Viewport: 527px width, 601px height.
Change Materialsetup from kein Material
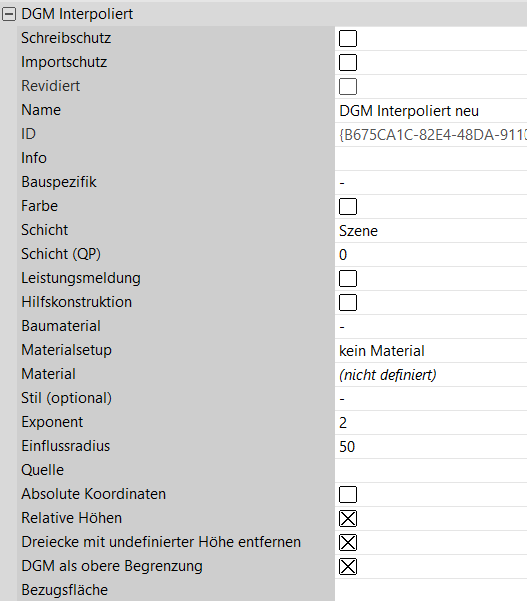click(x=431, y=351)
